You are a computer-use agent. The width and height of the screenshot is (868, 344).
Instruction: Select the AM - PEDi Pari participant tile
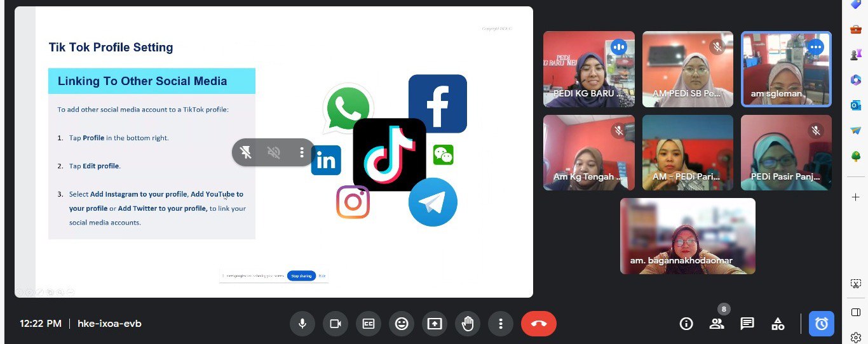tap(688, 152)
